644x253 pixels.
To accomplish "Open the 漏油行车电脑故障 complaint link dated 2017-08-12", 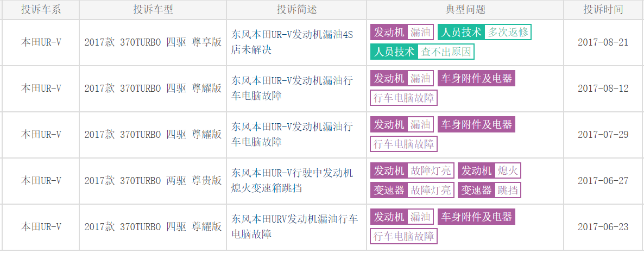I will [x=292, y=88].
